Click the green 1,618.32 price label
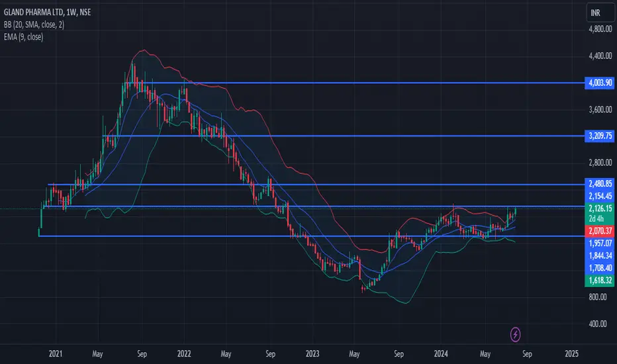The height and width of the screenshot is (364, 617). [599, 280]
